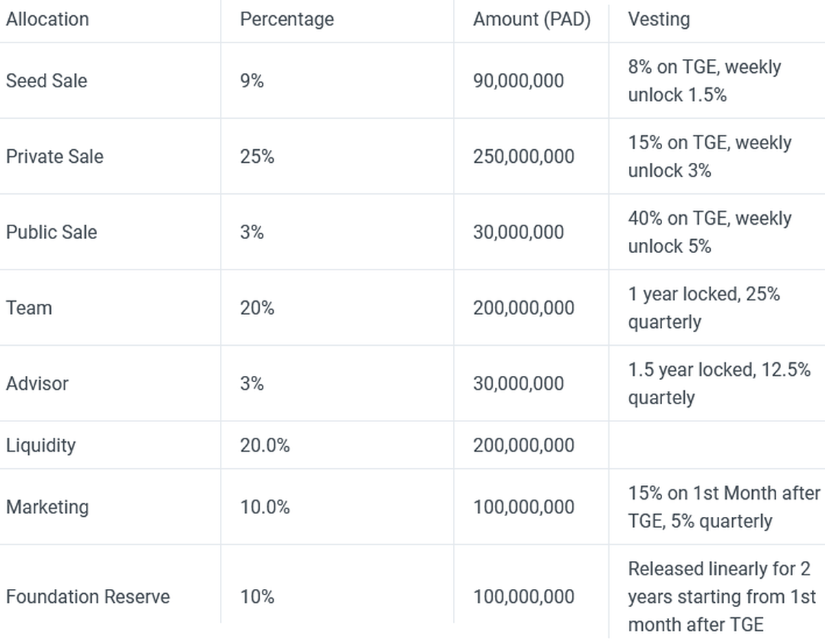
Task: Click the Liquidity allocation cell
Action: pyautogui.click(x=41, y=445)
